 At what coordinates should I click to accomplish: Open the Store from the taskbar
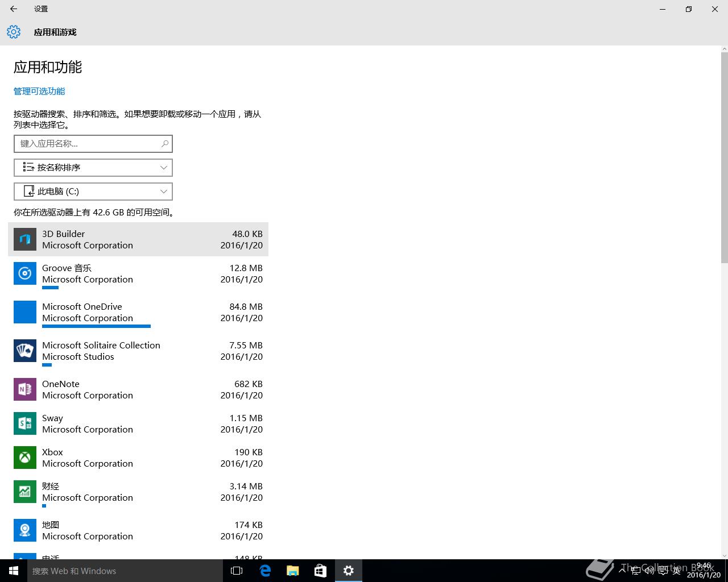point(320,571)
